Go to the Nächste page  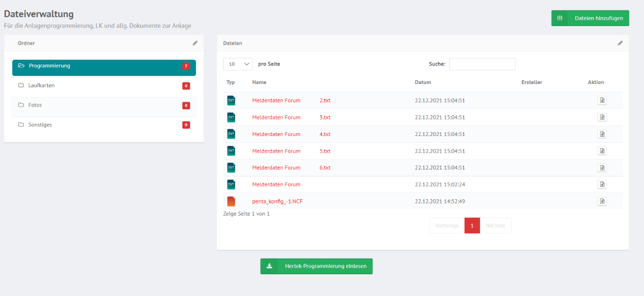tap(496, 226)
